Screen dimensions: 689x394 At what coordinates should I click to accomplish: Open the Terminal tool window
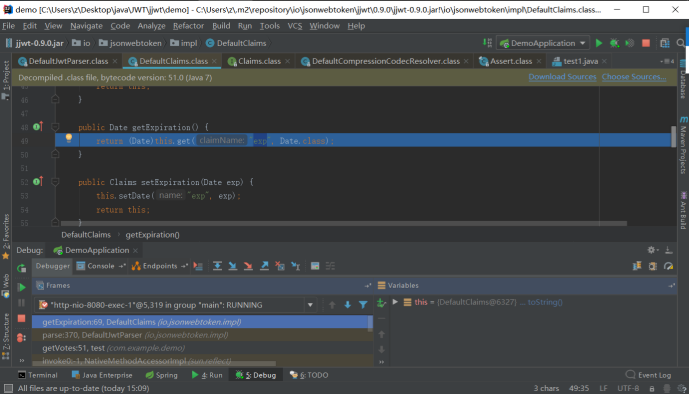pos(38,375)
